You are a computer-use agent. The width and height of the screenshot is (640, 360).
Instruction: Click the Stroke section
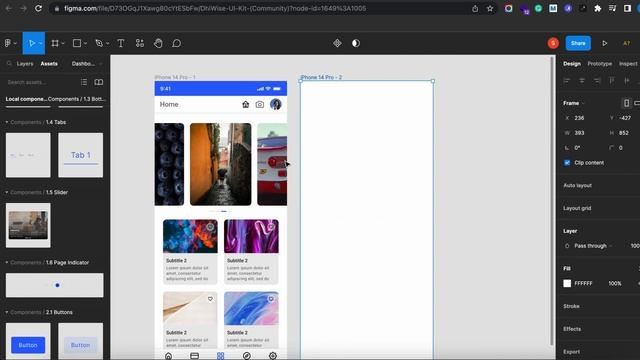(571, 306)
